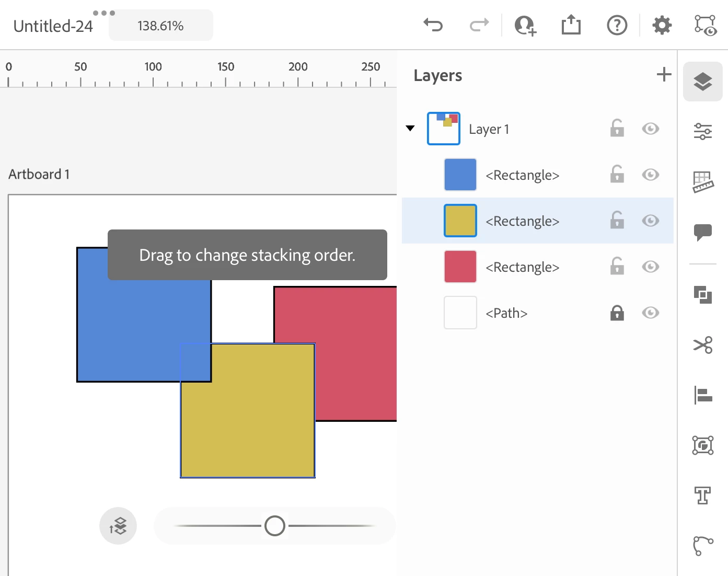Redo the last undone action
728x576 pixels.
coord(479,25)
